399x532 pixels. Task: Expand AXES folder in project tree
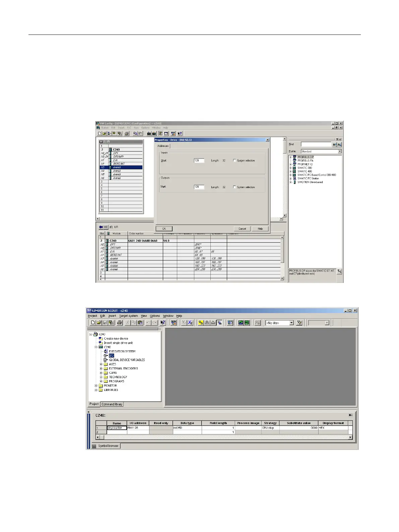pos(101,364)
